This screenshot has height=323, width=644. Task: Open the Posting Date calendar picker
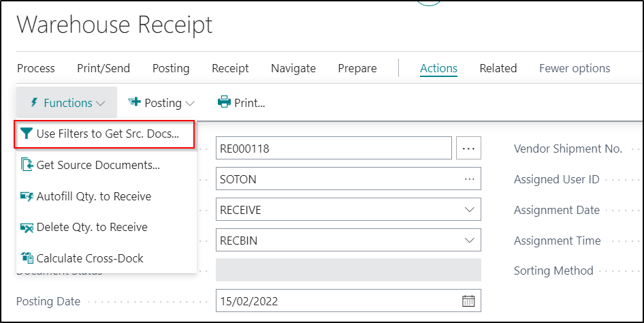pyautogui.click(x=468, y=301)
